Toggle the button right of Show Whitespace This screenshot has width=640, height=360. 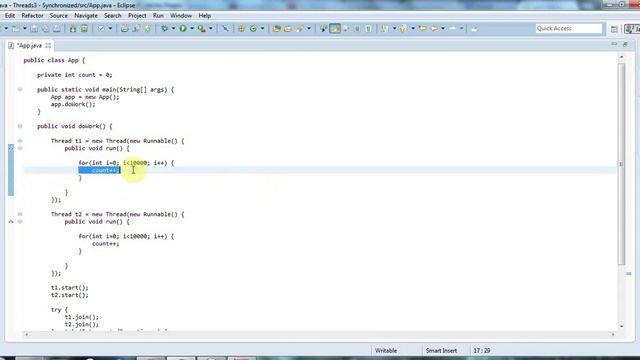[368, 29]
